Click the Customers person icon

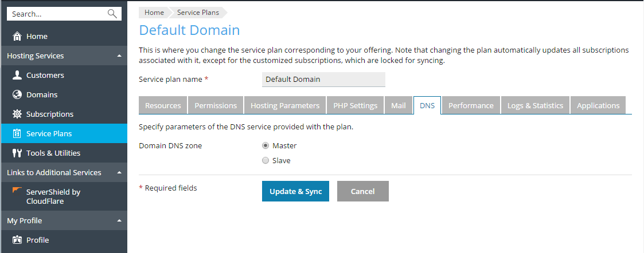[x=17, y=75]
